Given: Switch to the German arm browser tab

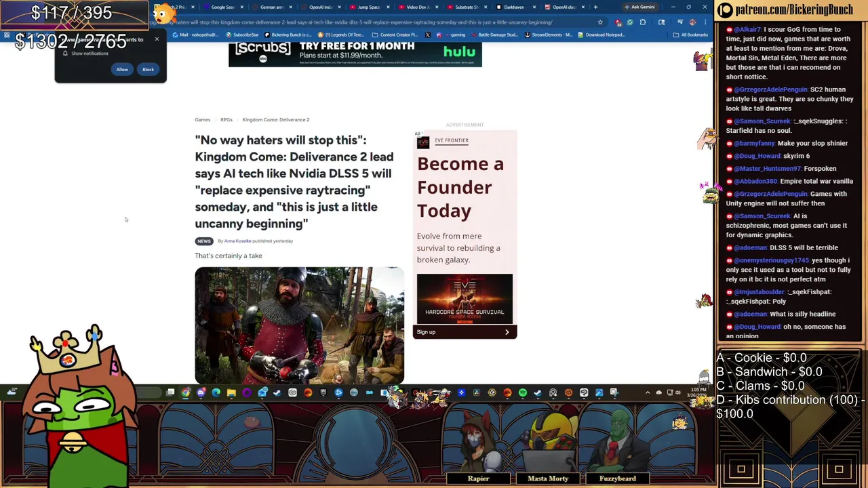Looking at the screenshot, I should click(272, 7).
